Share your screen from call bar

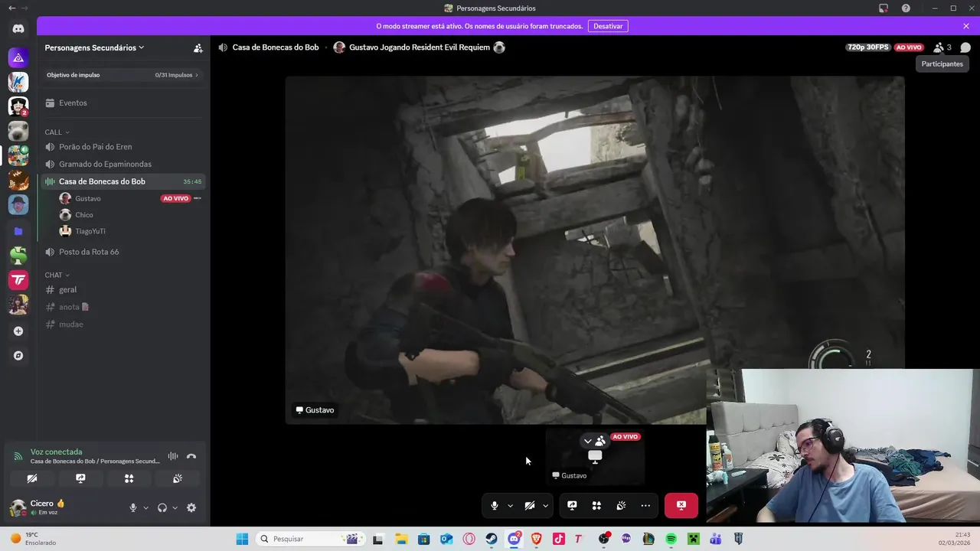pyautogui.click(x=572, y=505)
